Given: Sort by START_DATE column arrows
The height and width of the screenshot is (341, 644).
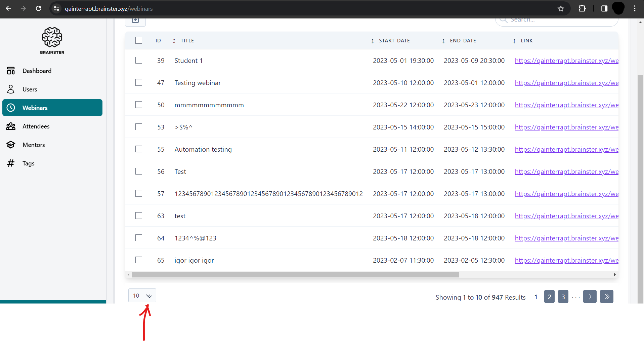Looking at the screenshot, I should [372, 41].
